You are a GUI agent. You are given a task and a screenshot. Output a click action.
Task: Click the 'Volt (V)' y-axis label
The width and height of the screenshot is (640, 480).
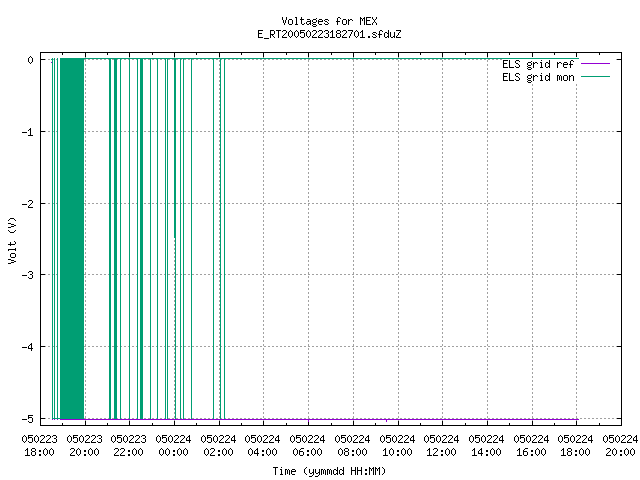pos(12,240)
